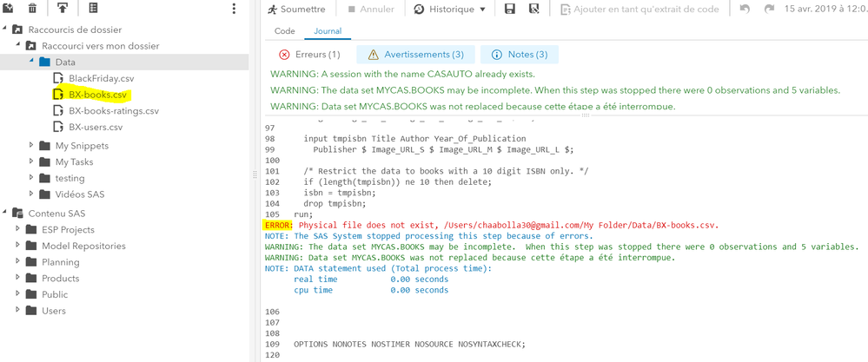The width and height of the screenshot is (868, 362).
Task: Click 'NOTE: DATA statement used' log line
Action: [378, 268]
